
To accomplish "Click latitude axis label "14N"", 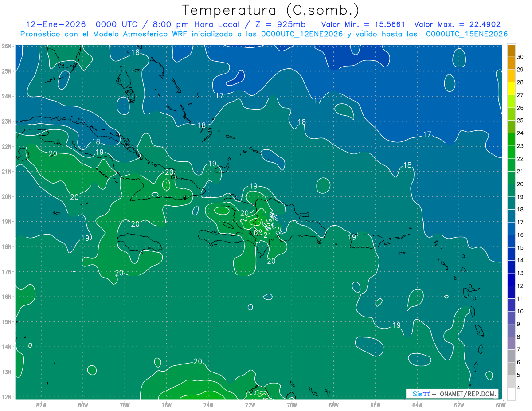I will point(6,347).
